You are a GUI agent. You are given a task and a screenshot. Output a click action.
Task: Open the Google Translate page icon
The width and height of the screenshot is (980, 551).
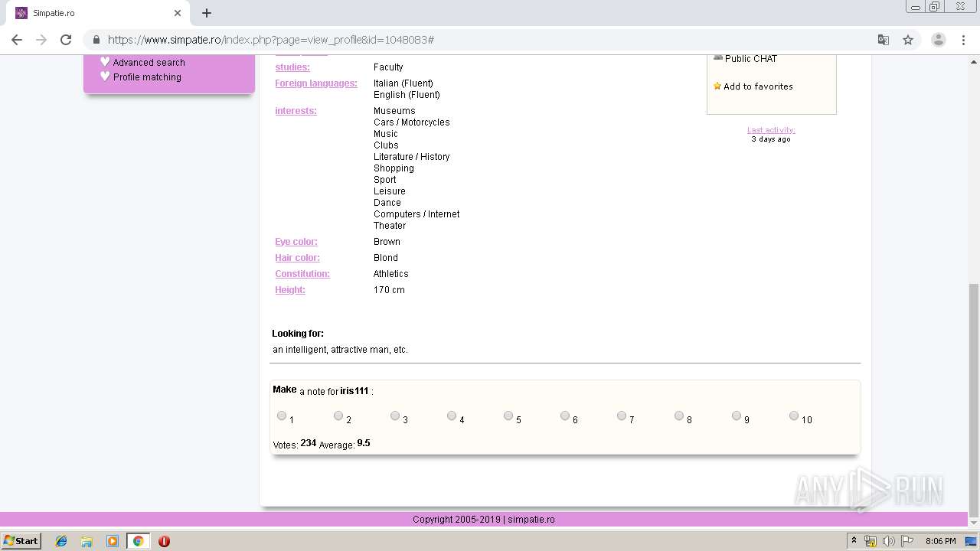(x=884, y=40)
